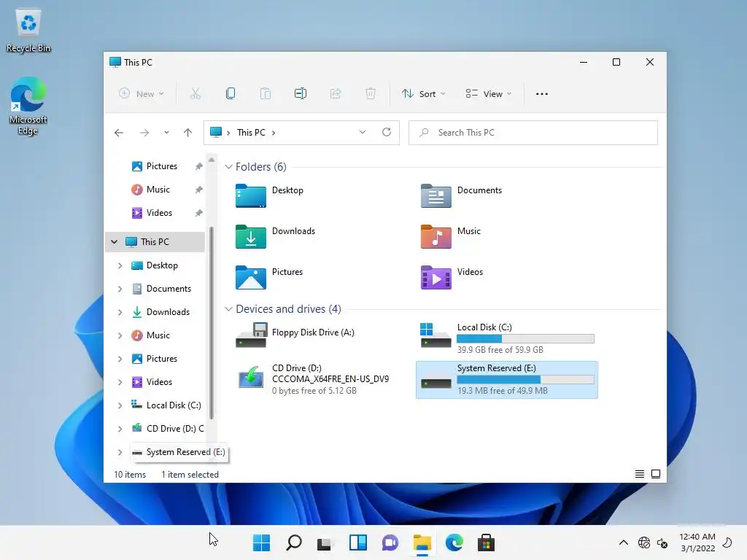The image size is (747, 560).
Task: Open Chat from the taskbar
Action: (390, 542)
